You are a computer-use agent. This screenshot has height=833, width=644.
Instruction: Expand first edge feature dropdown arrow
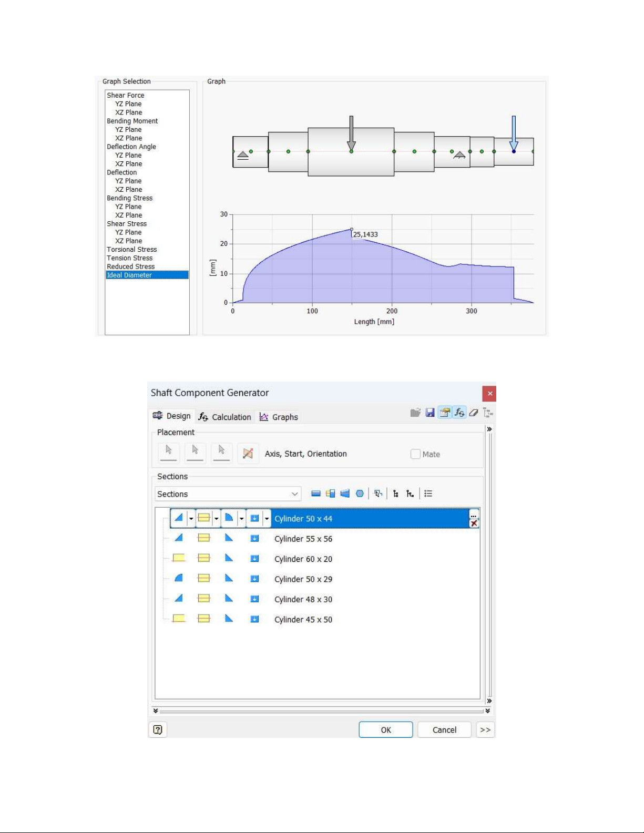(x=191, y=519)
